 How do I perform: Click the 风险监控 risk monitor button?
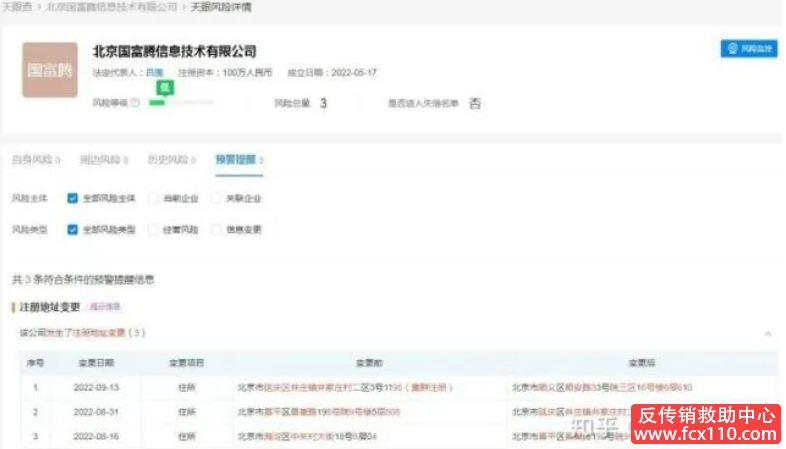tap(749, 49)
